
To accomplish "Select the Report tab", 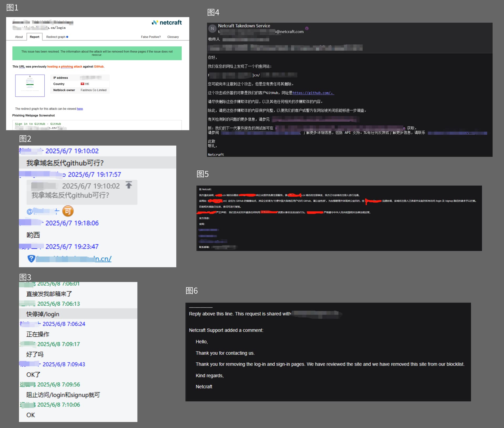I will (x=34, y=37).
